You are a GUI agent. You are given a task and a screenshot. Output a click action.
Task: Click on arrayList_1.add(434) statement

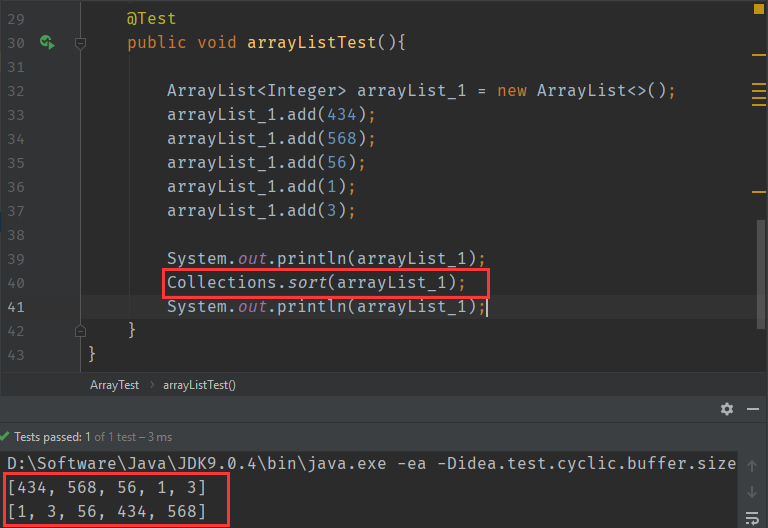pos(271,115)
